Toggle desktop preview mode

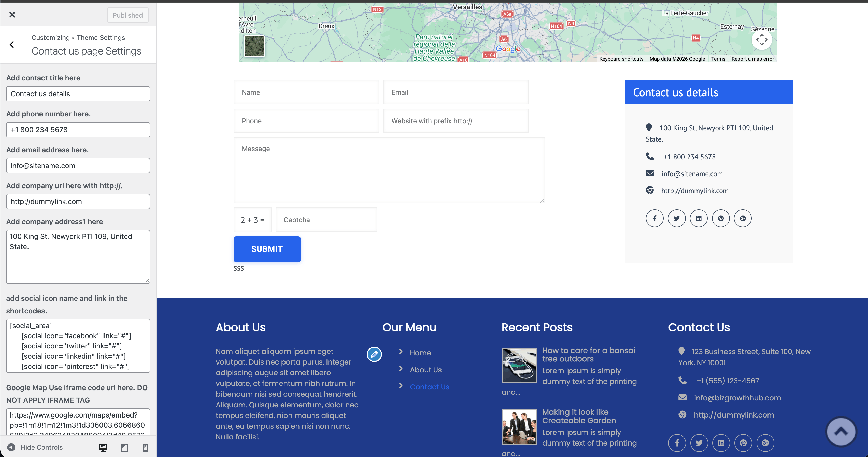coord(103,447)
